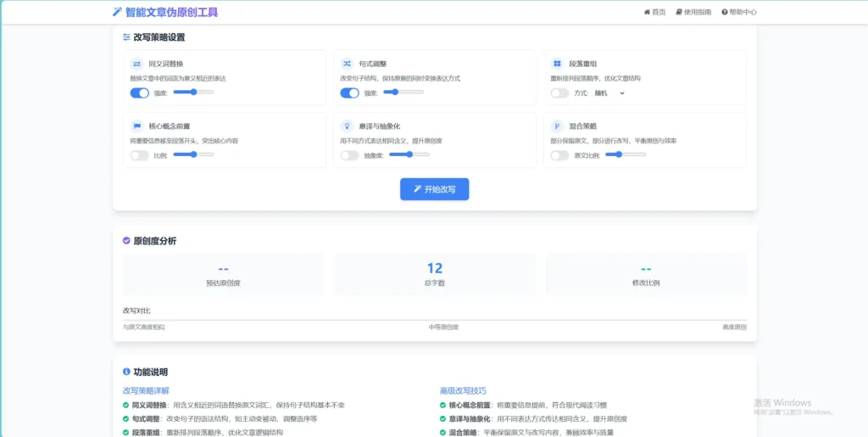This screenshot has width=868, height=437.
Task: Click the 改写对比 originality progress bar
Action: click(435, 320)
